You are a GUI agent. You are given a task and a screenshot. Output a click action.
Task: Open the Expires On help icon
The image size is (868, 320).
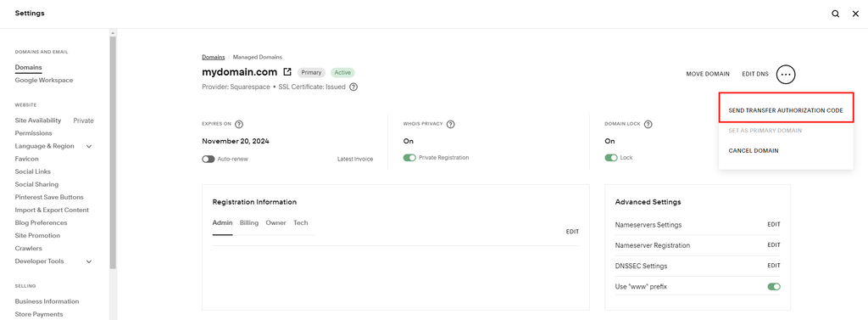[x=239, y=124]
